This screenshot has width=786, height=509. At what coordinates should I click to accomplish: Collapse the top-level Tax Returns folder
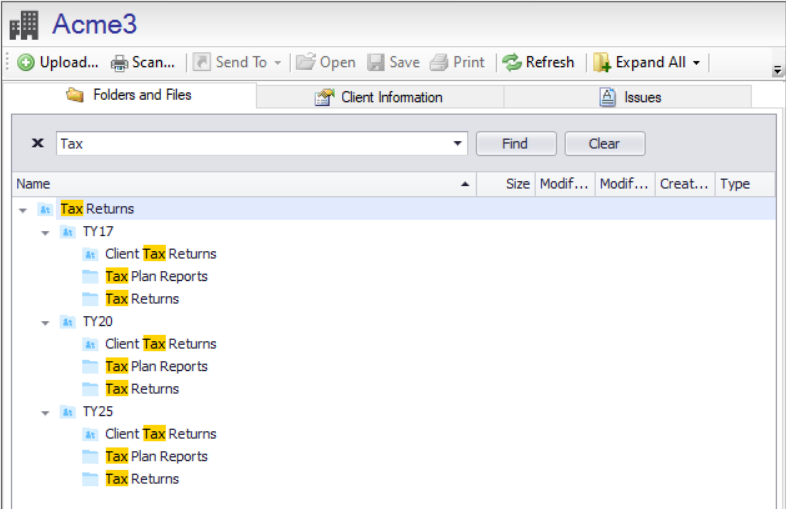(23, 210)
